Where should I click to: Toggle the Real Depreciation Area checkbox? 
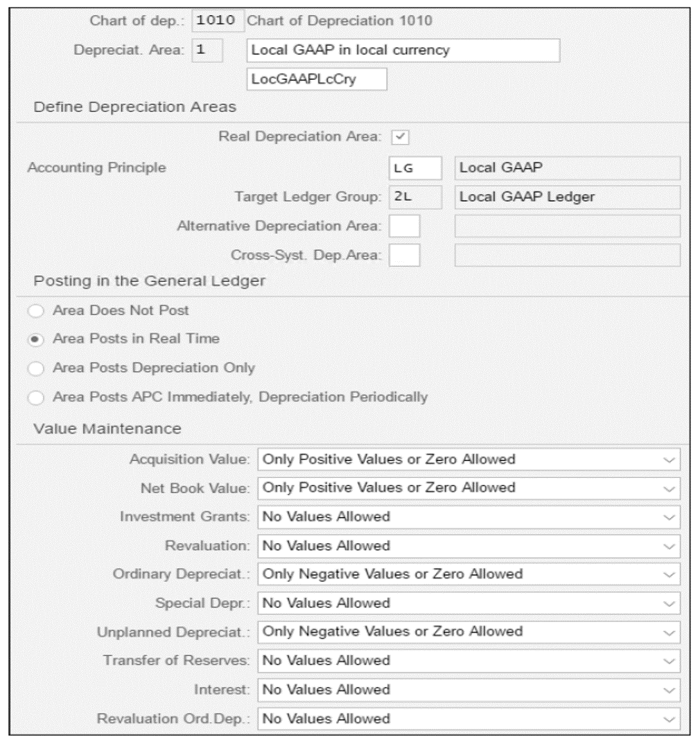400,137
